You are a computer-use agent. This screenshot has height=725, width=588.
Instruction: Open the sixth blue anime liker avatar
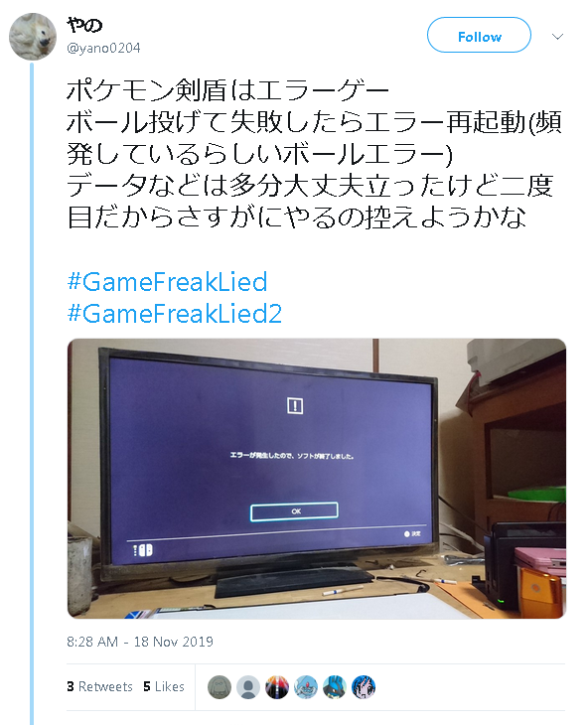tap(364, 687)
